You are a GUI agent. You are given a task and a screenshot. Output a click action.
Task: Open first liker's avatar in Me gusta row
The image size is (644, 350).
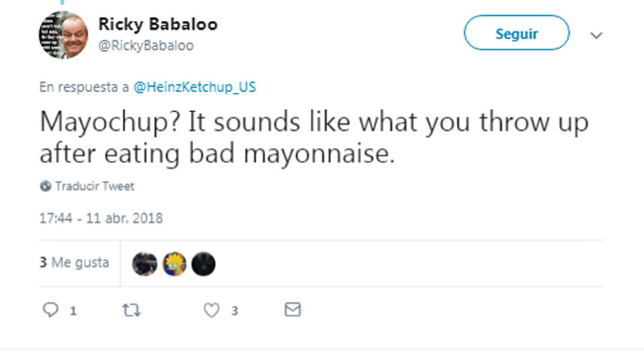[145, 263]
